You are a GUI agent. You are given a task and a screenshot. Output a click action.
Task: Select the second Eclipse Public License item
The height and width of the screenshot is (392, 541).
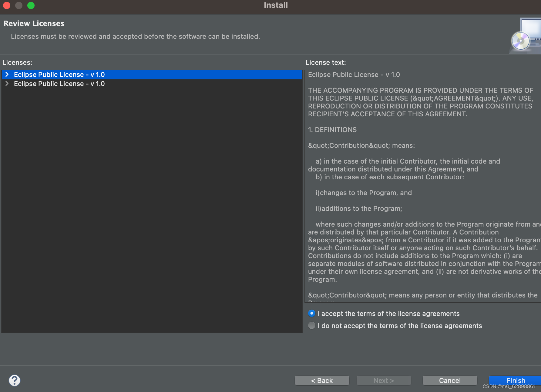coord(59,84)
